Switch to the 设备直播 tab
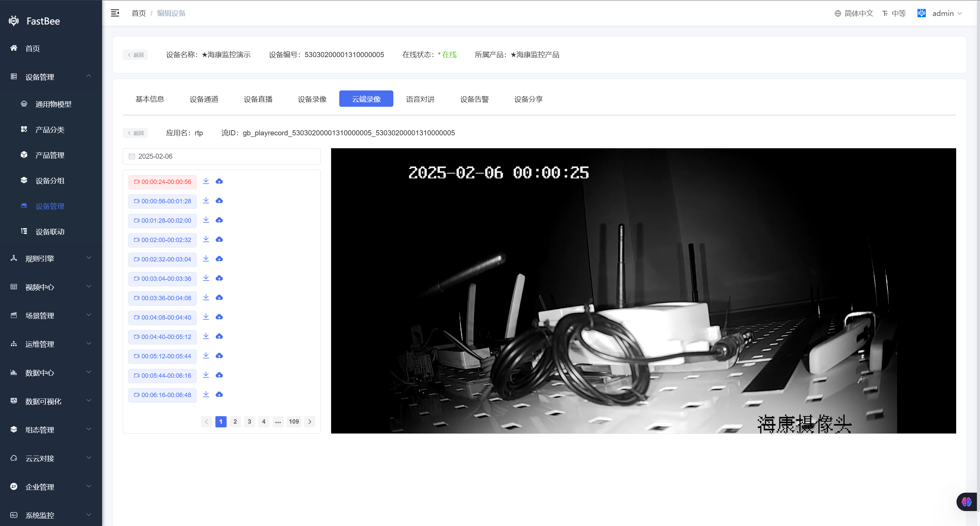The image size is (980, 526). coord(258,99)
